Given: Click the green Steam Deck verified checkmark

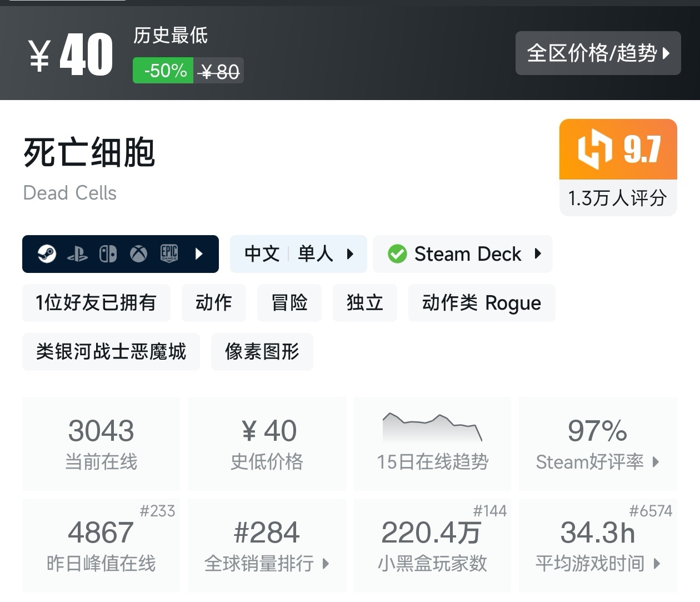Looking at the screenshot, I should point(397,254).
